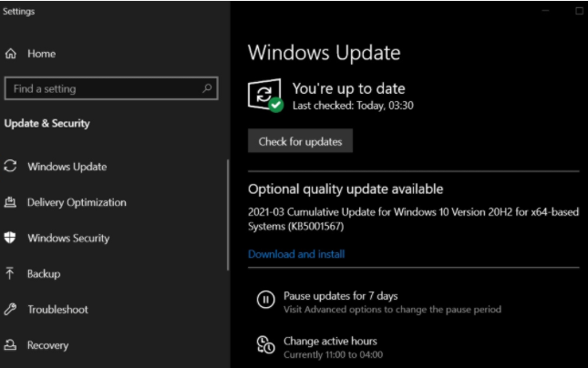Click the search magnifier icon
588x368 pixels.
point(207,88)
